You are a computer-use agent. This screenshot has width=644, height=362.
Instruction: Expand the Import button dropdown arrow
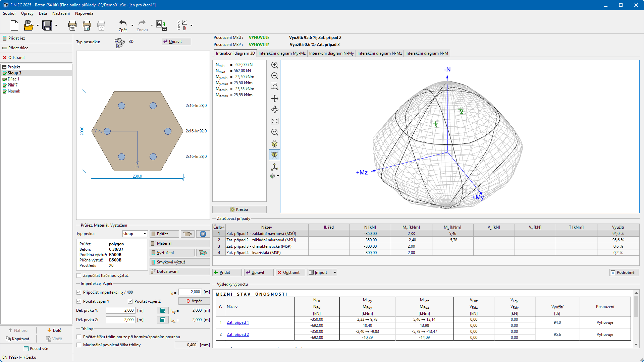[334, 273]
